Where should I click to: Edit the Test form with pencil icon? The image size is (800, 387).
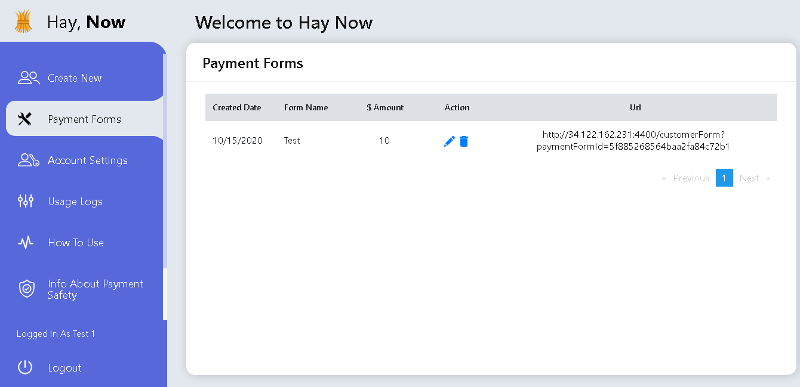pos(449,141)
